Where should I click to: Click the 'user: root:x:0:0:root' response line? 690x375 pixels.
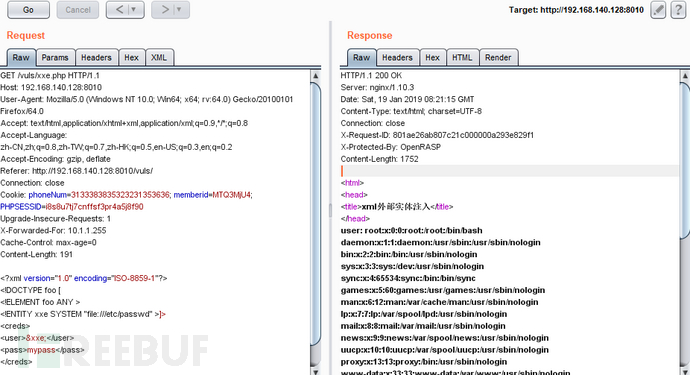click(411, 230)
